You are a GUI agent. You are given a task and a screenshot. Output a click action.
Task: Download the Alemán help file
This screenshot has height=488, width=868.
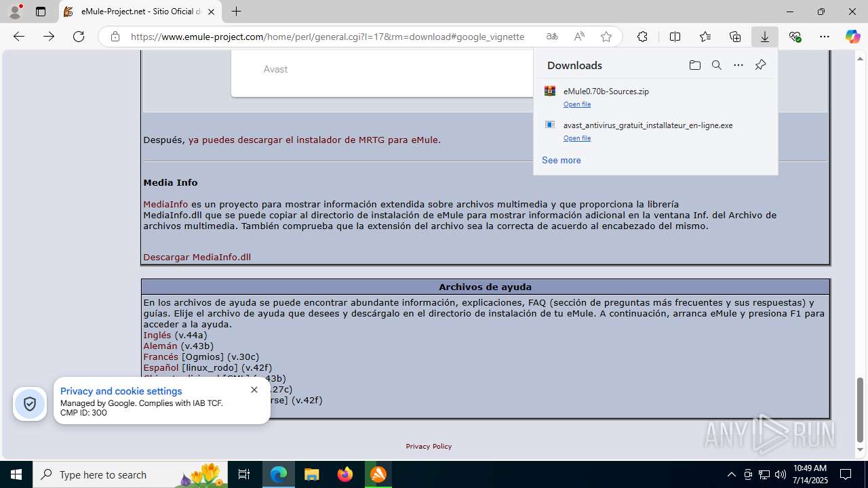160,346
